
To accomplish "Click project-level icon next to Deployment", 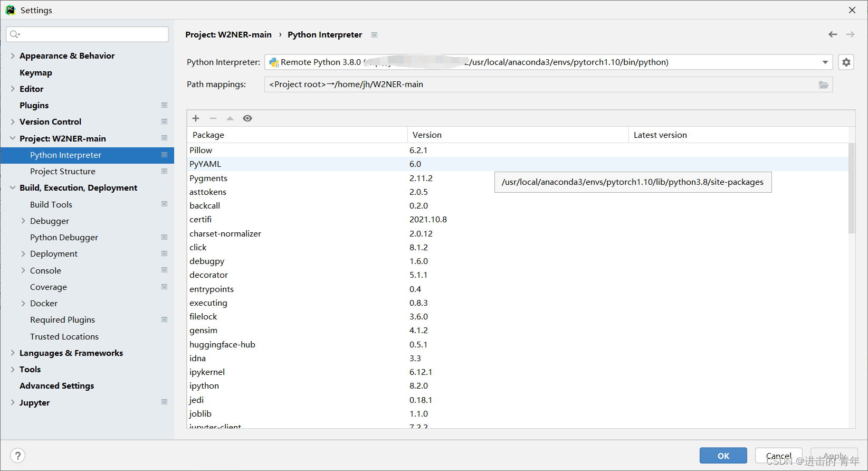I will [x=164, y=253].
